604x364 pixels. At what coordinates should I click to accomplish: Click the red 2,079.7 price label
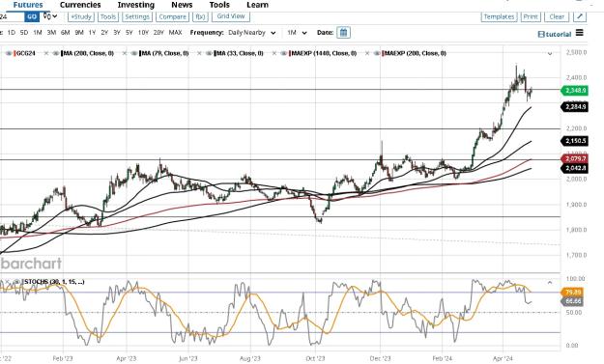pyautogui.click(x=574, y=158)
